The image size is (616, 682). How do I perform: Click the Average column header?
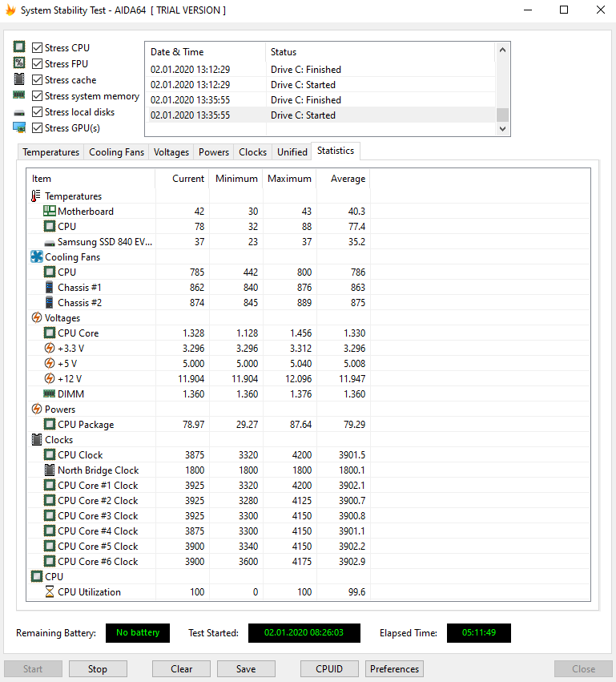pos(344,179)
